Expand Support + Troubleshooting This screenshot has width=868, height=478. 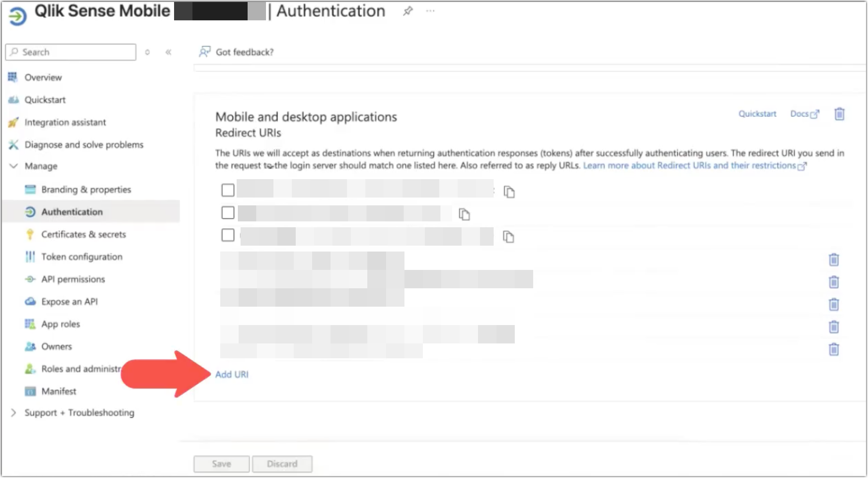click(x=13, y=412)
